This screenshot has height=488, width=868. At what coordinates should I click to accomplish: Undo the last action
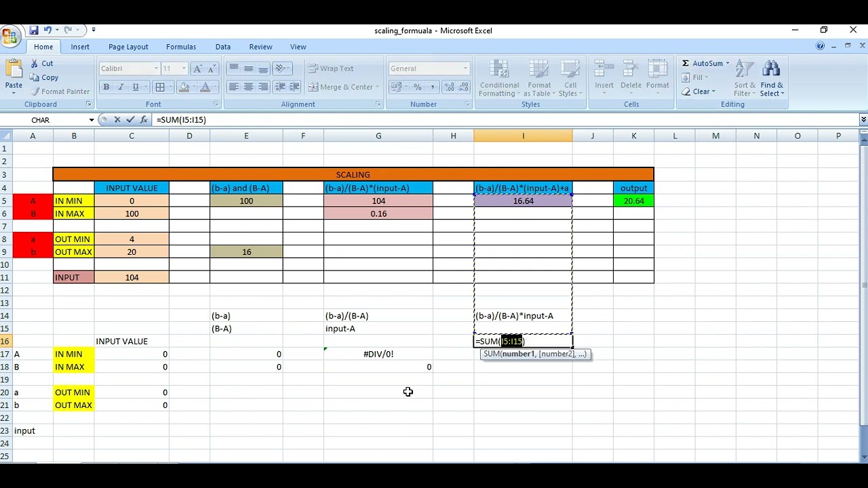click(x=47, y=30)
